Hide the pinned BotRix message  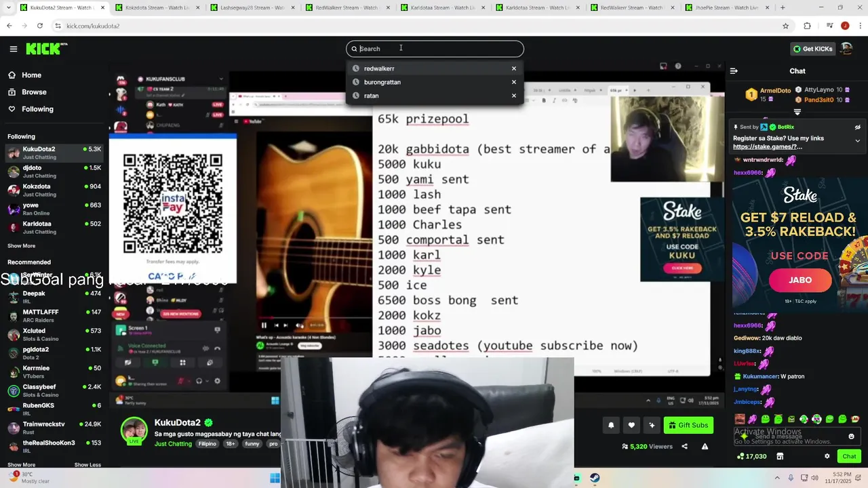coord(857,127)
